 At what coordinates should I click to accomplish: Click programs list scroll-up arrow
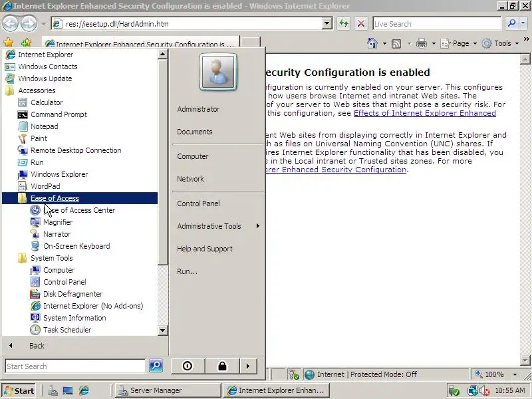click(x=162, y=54)
